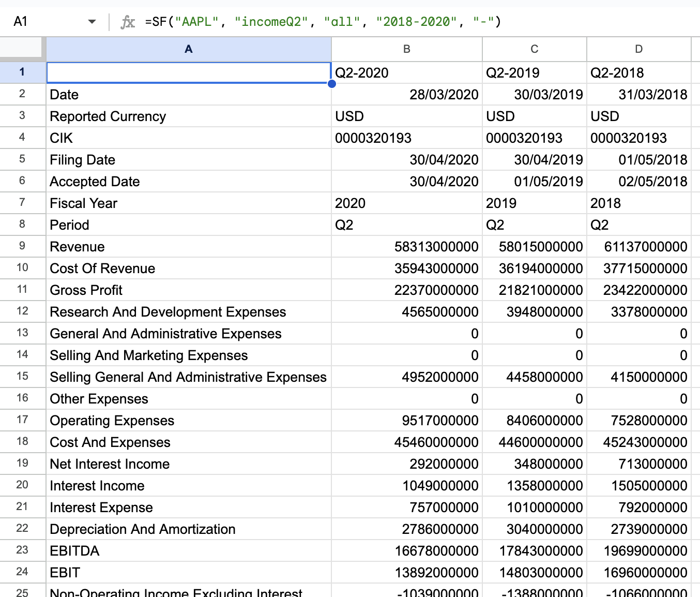Click date value 30/03/2019
The height and width of the screenshot is (597, 700).
point(535,94)
